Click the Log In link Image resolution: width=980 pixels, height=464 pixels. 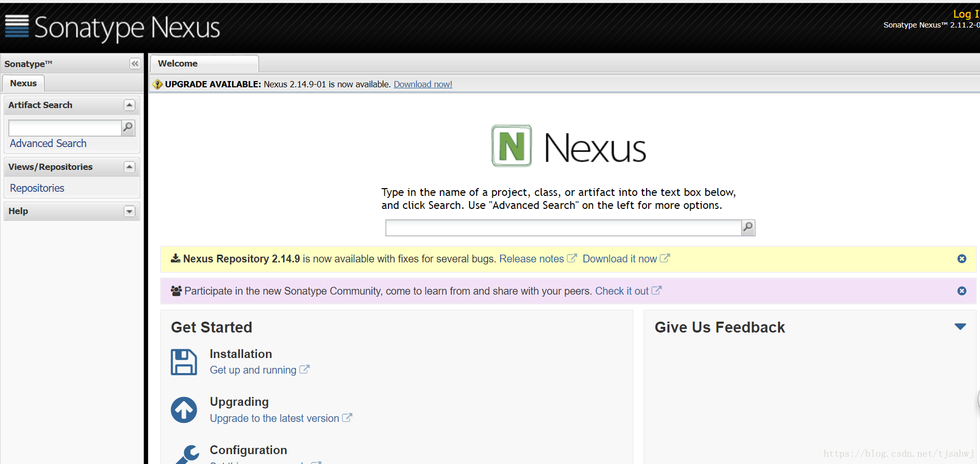(966, 14)
